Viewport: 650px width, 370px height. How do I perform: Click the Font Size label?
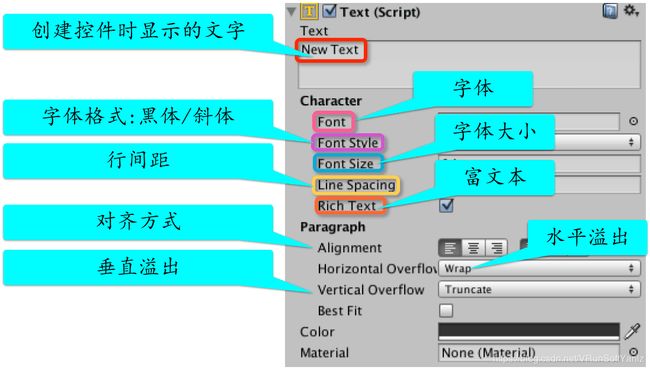pos(345,164)
